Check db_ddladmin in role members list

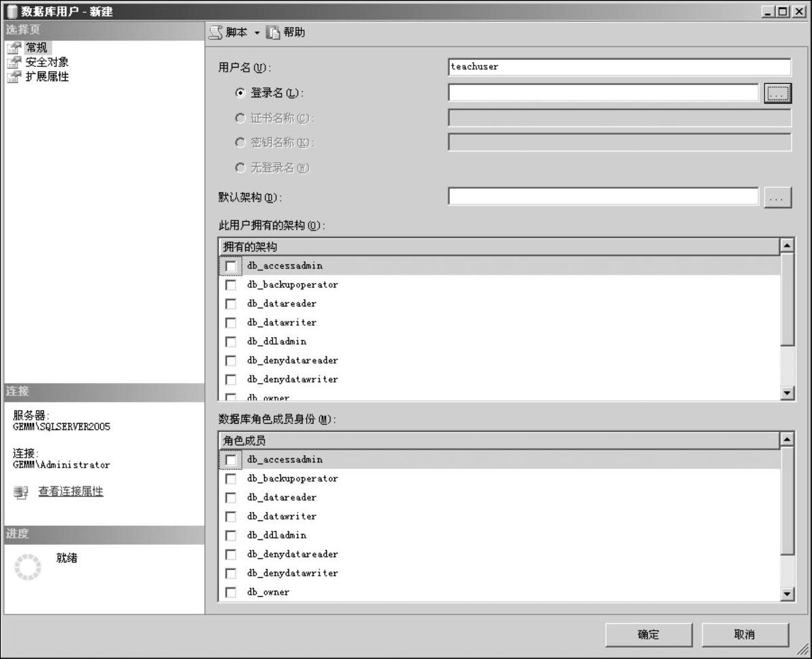231,536
